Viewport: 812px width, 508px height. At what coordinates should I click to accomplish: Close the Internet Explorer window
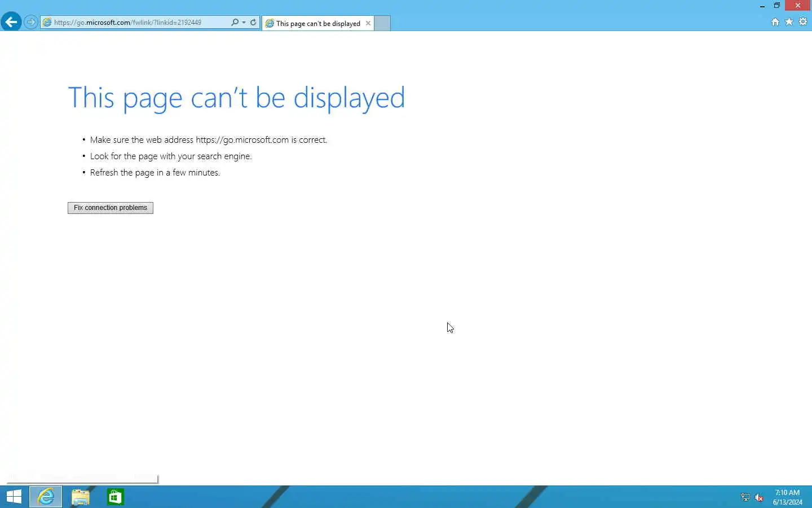click(797, 6)
